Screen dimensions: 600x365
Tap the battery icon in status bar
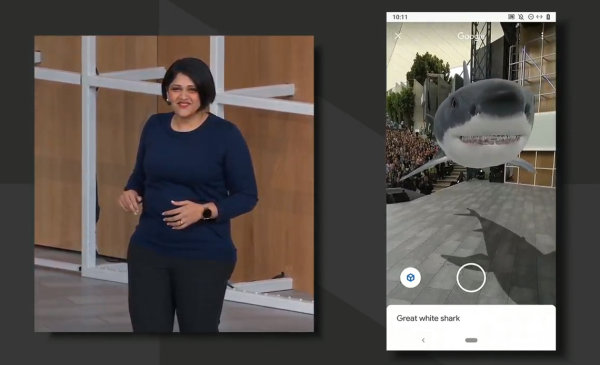coord(548,17)
